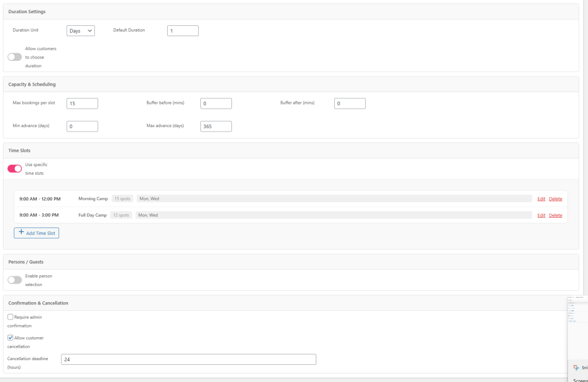Screen dimensions: 588x382
Task: Turn off Use specific time slots toggle
Action: coord(14,168)
